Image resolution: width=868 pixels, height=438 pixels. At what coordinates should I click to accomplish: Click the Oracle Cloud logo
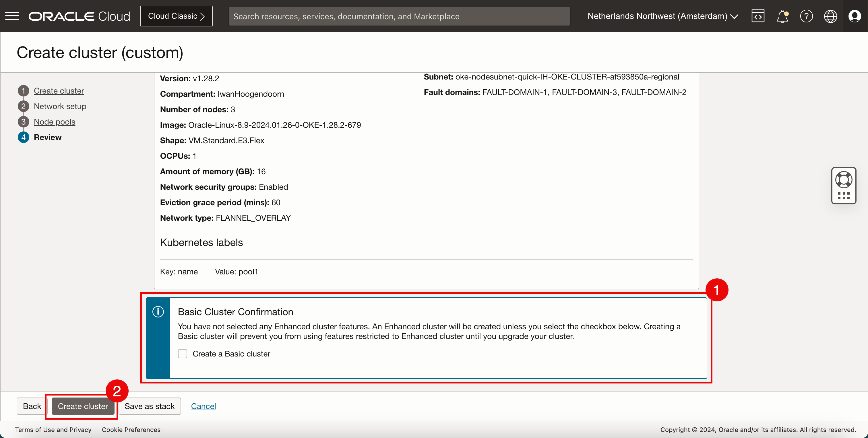tap(79, 16)
